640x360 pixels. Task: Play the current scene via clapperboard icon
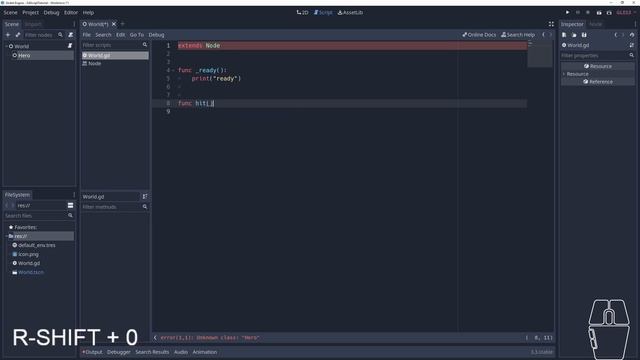click(x=599, y=13)
